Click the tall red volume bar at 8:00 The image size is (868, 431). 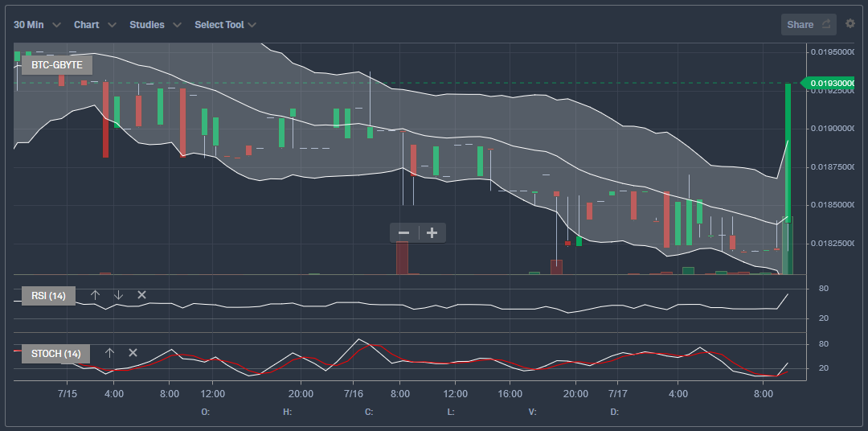[x=402, y=257]
